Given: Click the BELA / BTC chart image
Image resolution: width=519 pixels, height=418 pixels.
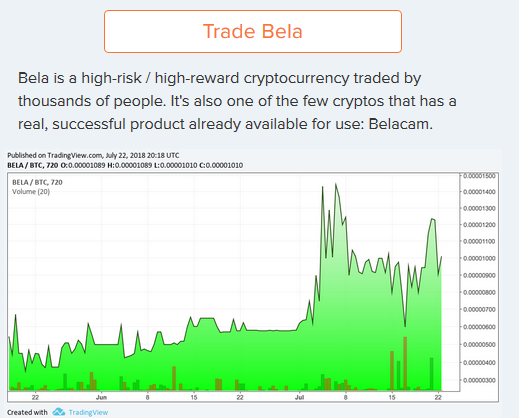Looking at the screenshot, I should tap(253, 287).
